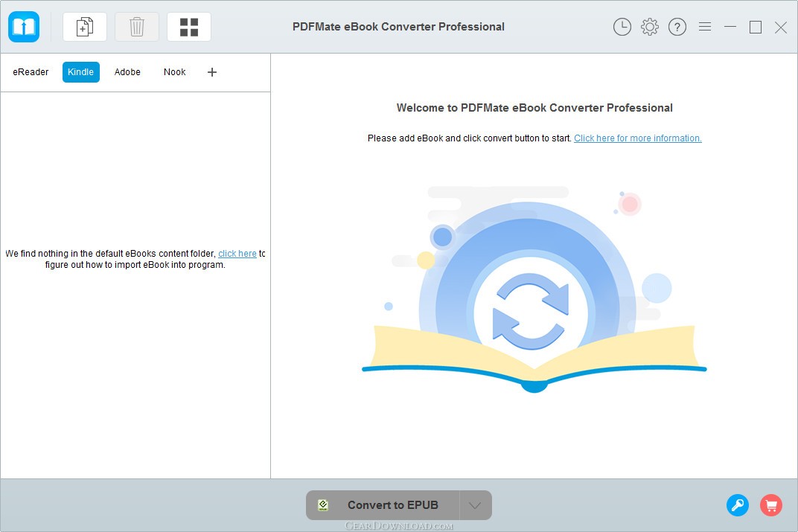Switch to grid view using the tiles icon
The image size is (798, 532).
189,27
